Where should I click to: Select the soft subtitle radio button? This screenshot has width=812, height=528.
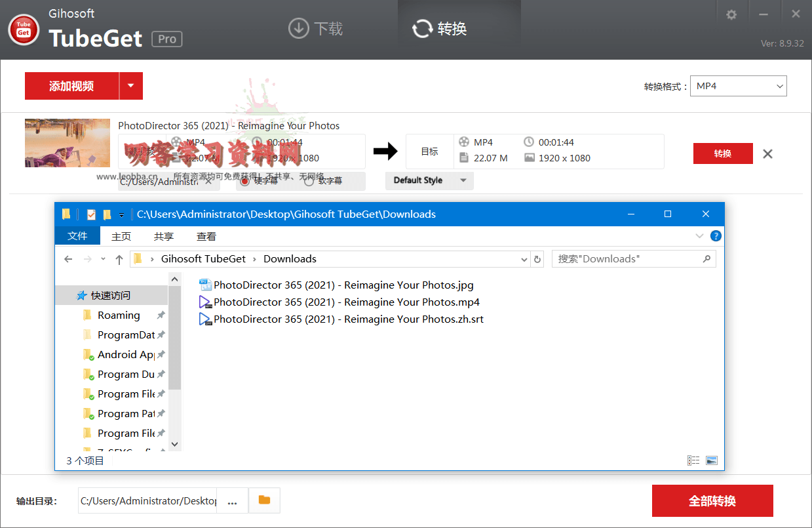point(309,181)
